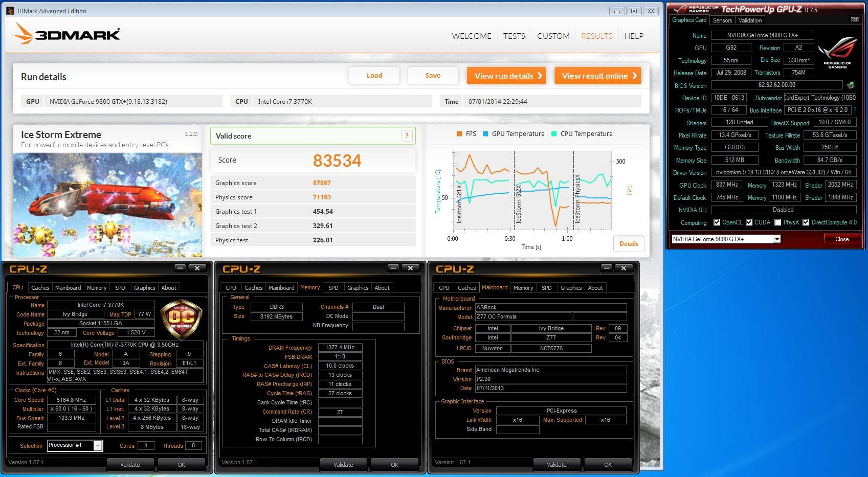Open the Caches tab in the first CPU-Z
The width and height of the screenshot is (868, 477).
point(40,288)
